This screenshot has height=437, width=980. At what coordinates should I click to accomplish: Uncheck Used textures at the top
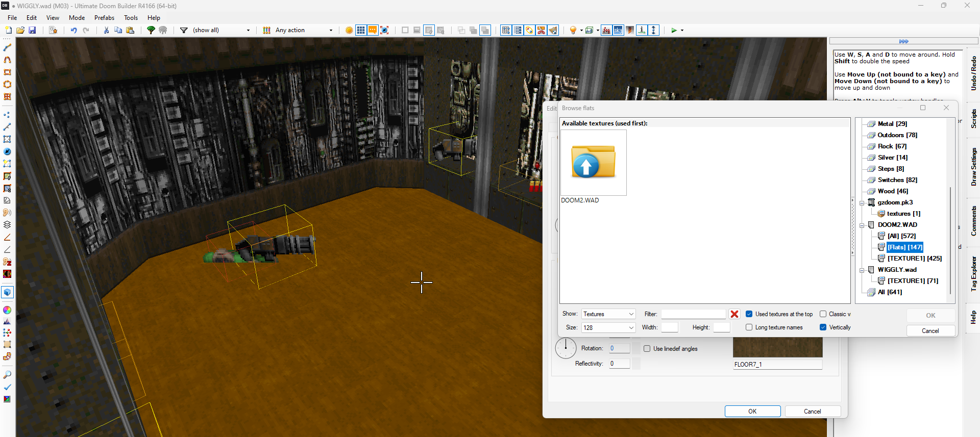coord(749,314)
